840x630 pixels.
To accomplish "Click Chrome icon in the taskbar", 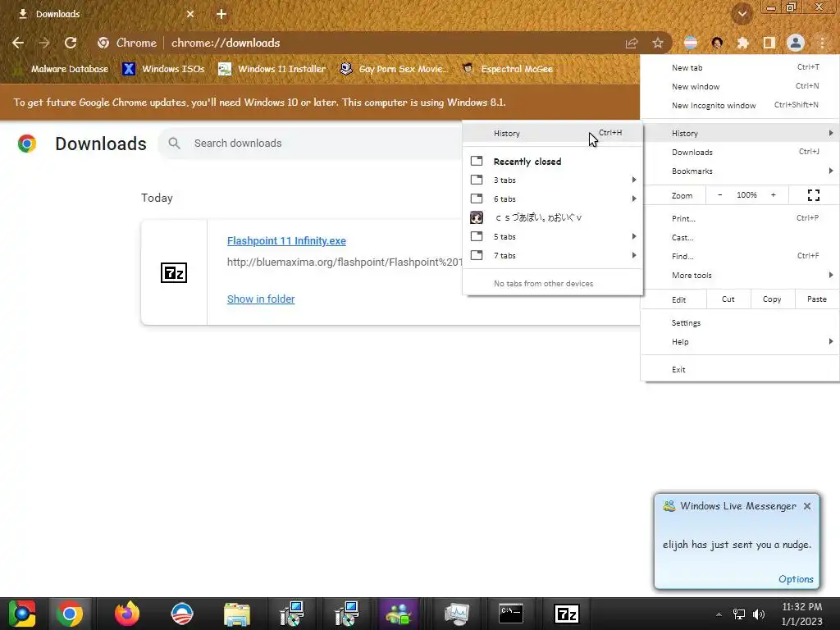I will (x=70, y=614).
